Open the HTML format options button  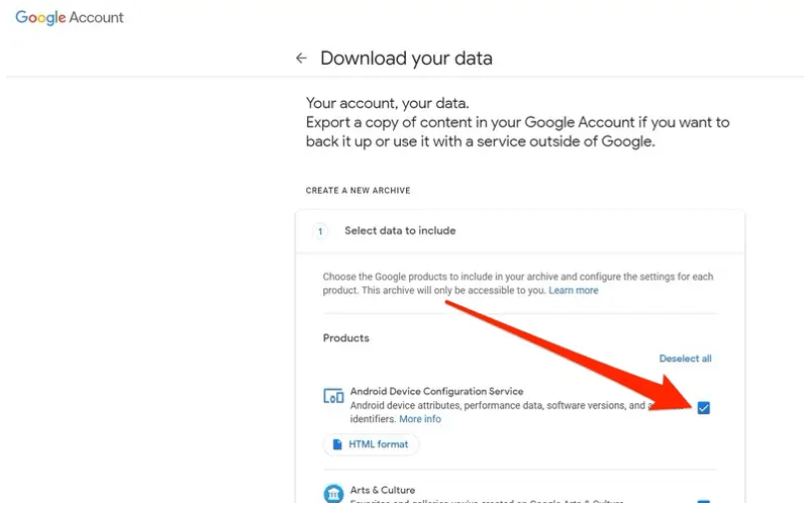(x=371, y=444)
